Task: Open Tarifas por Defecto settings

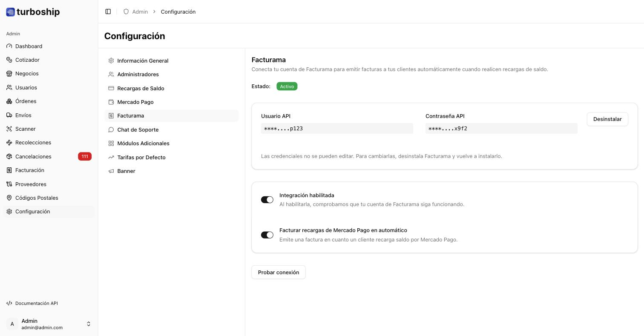Action: (171, 157)
